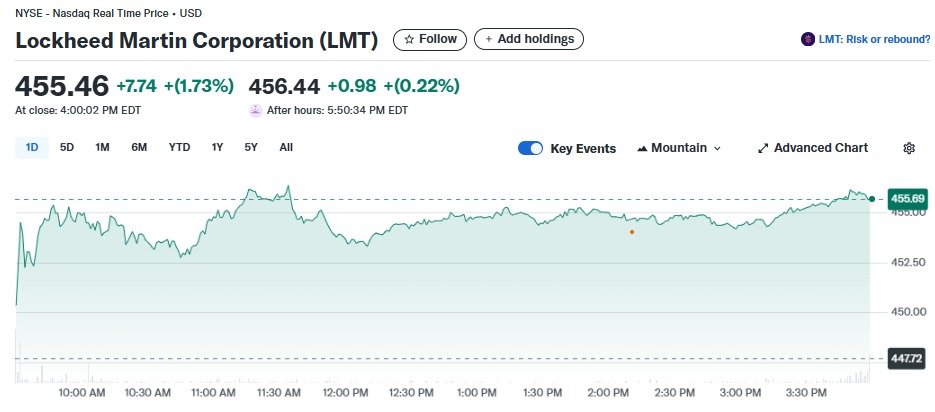The height and width of the screenshot is (412, 935).
Task: Select the 5Y range tab
Action: pyautogui.click(x=251, y=147)
